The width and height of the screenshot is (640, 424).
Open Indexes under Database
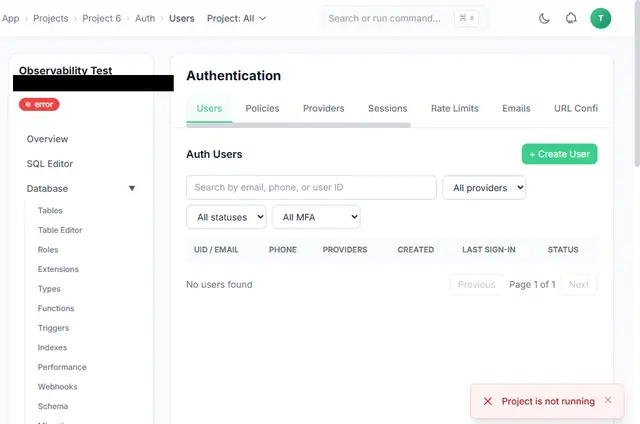coord(52,348)
